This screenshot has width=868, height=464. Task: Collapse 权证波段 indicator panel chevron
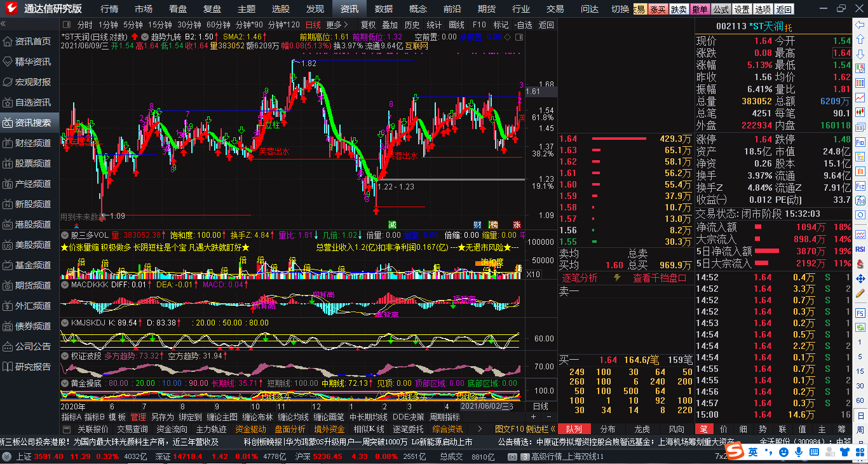pos(65,356)
